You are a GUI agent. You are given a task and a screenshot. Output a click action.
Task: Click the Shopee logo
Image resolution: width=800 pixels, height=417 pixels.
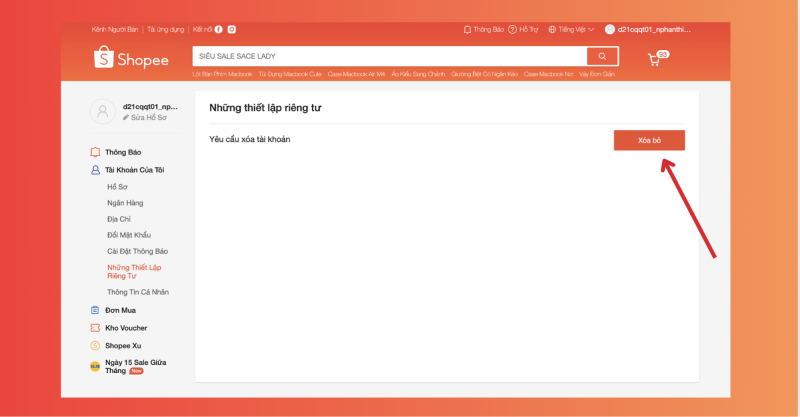131,59
